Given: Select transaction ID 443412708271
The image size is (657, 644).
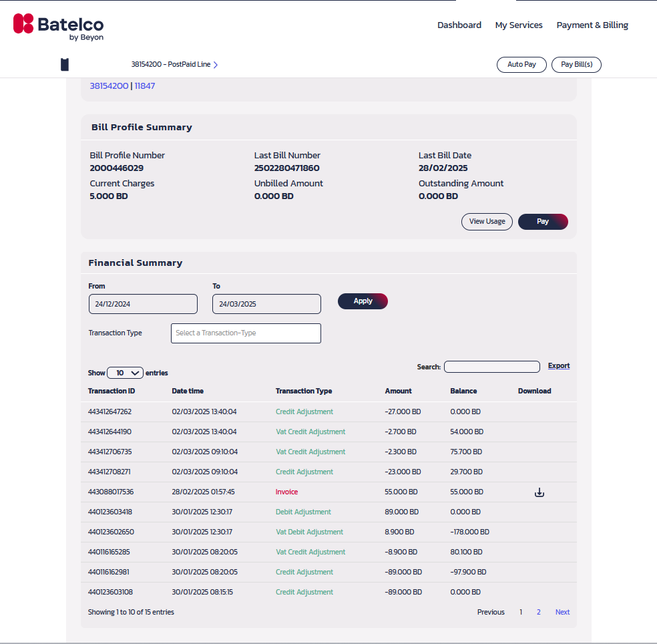Looking at the screenshot, I should (109, 472).
